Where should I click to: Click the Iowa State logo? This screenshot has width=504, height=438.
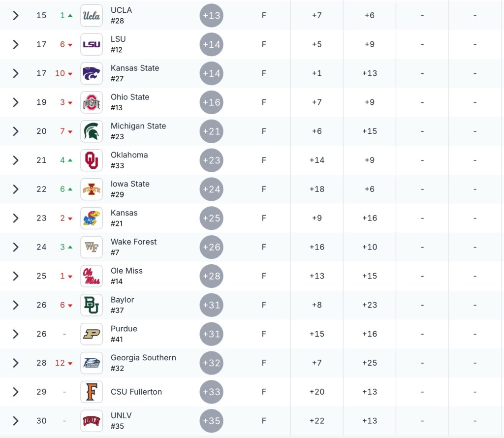tap(92, 189)
